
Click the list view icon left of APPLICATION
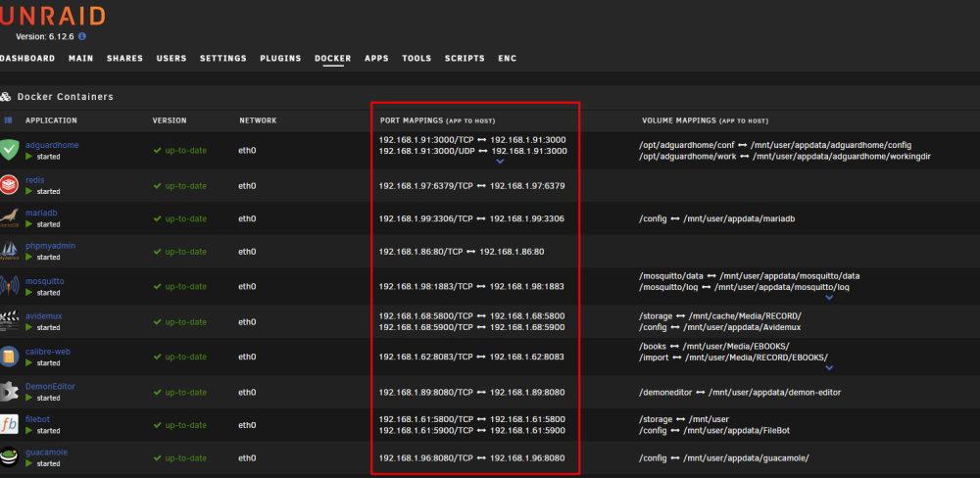[x=8, y=119]
